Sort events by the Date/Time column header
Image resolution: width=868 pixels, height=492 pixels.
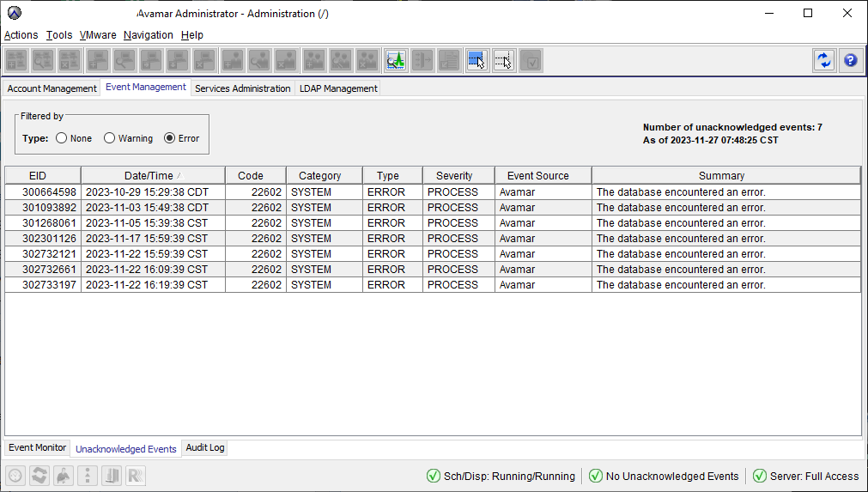coord(153,176)
